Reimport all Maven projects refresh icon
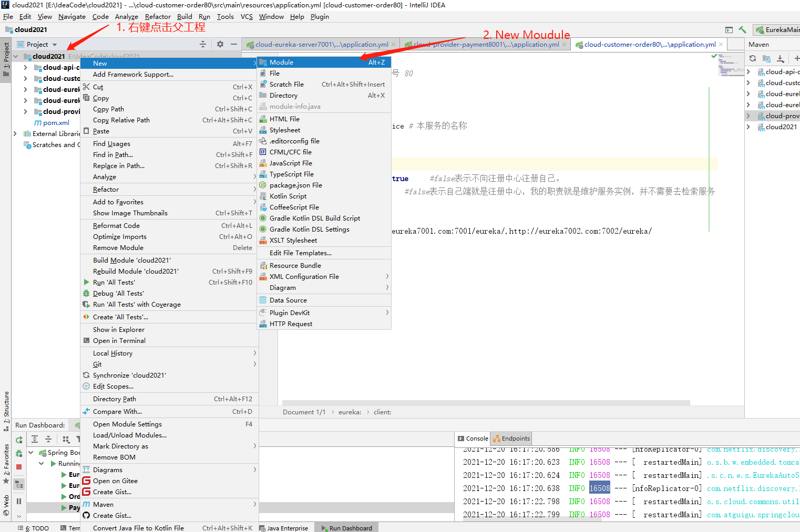Viewport: 800px width, 532px height. 753,58
